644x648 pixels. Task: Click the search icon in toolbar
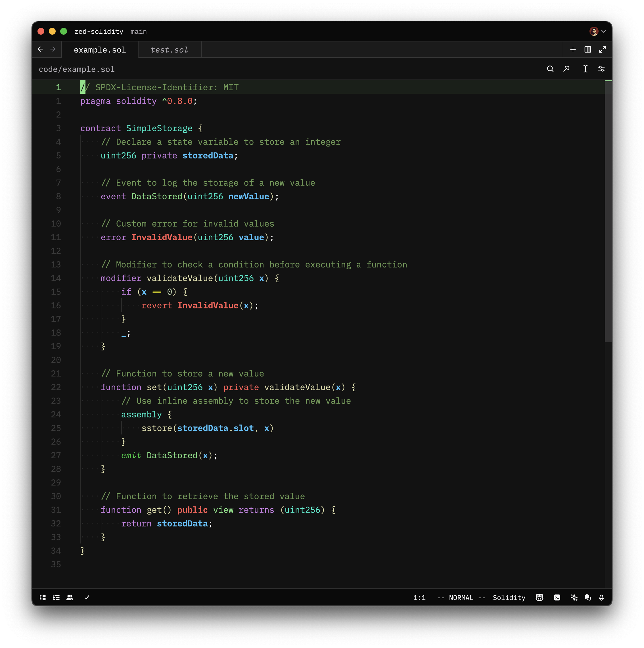pos(550,69)
